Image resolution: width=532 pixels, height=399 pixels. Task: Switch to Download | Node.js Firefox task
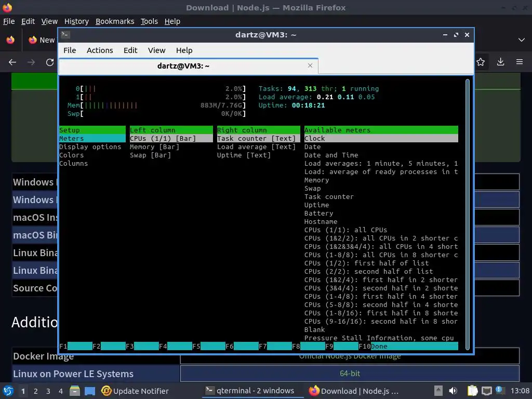[x=354, y=391]
